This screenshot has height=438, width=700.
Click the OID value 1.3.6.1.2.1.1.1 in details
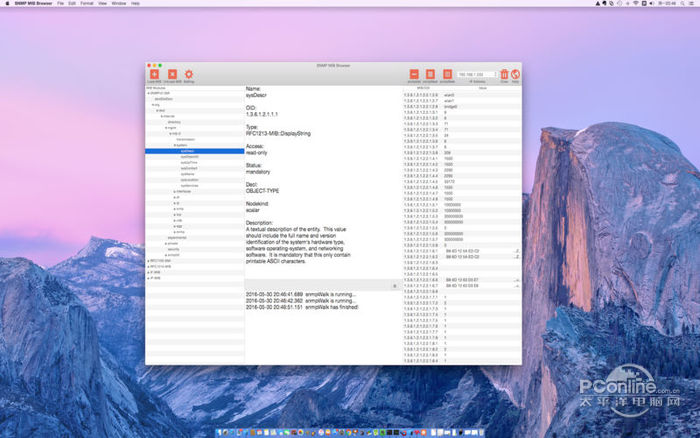(262, 114)
